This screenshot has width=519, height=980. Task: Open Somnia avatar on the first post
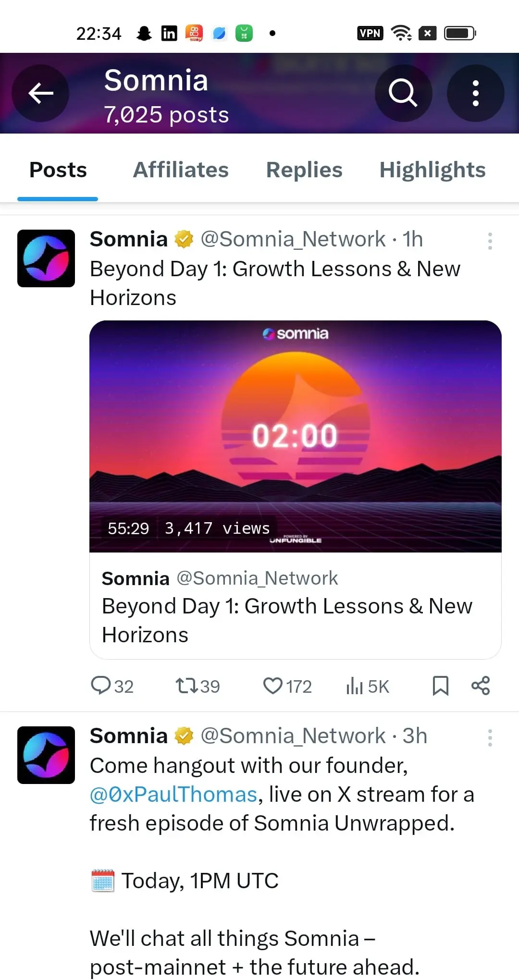pyautogui.click(x=46, y=258)
